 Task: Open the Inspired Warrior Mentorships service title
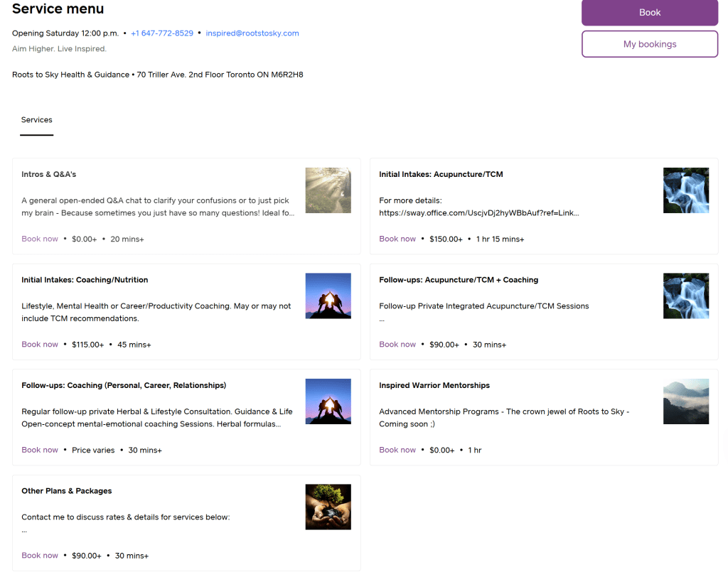click(x=434, y=385)
